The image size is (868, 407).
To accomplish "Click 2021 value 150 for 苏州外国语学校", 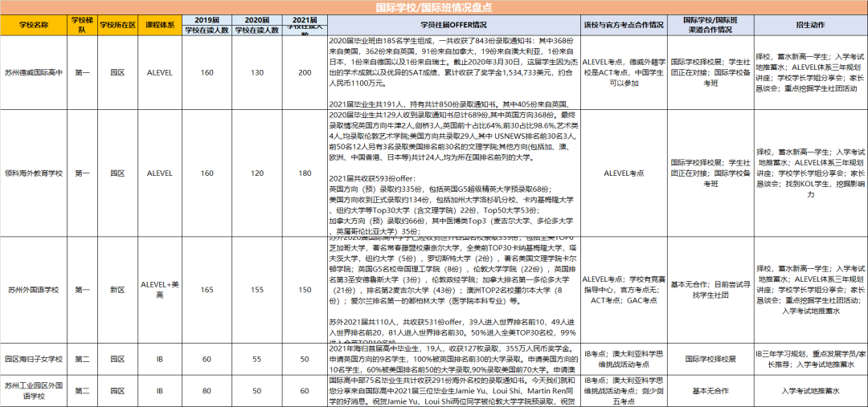I will click(x=305, y=289).
